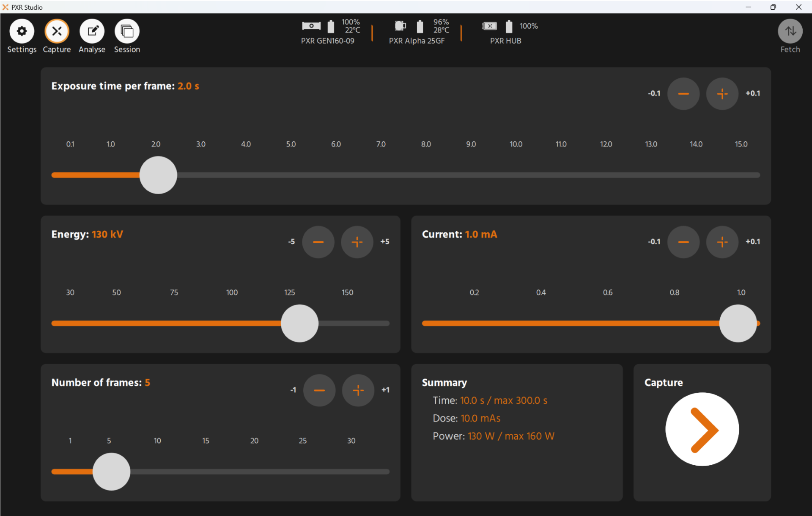Increase energy by 5 kV
The image size is (812, 516).
point(357,242)
